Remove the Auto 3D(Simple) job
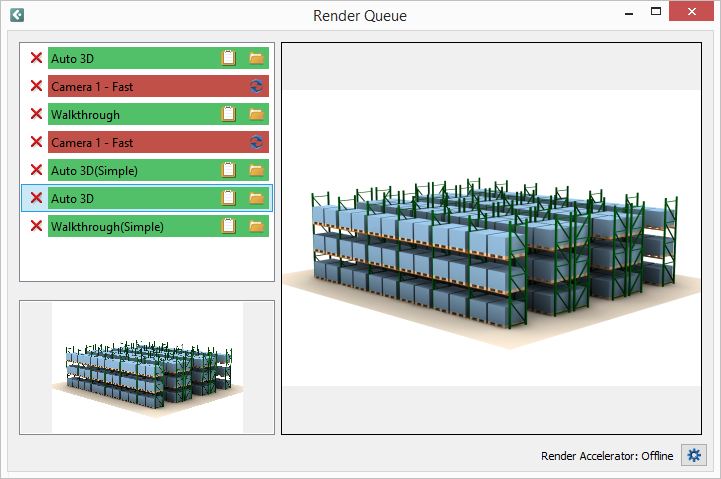 [x=36, y=170]
